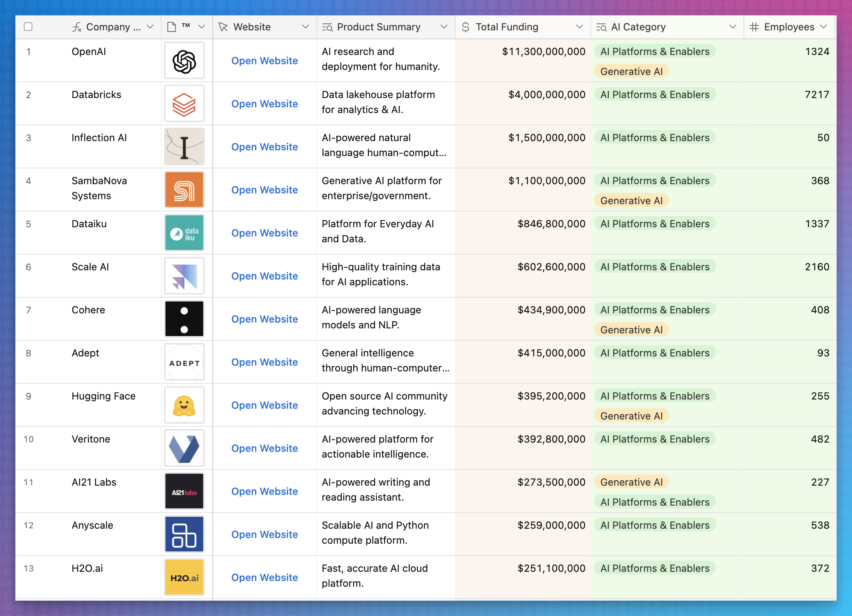Screen dimensions: 852x616
Task: Click Open Website link for H2O.ai
Action: 265,578
